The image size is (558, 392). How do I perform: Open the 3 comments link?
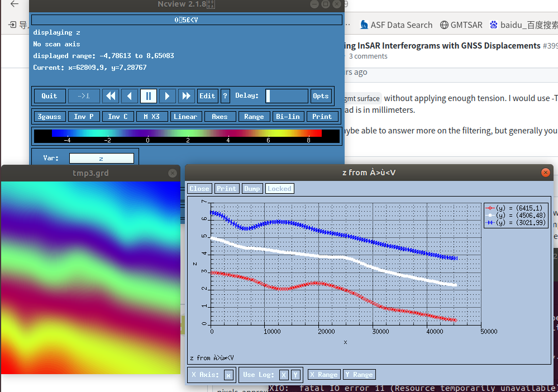click(367, 56)
